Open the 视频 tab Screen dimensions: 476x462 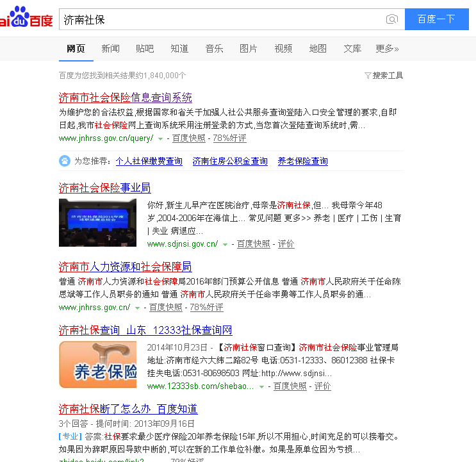[283, 49]
